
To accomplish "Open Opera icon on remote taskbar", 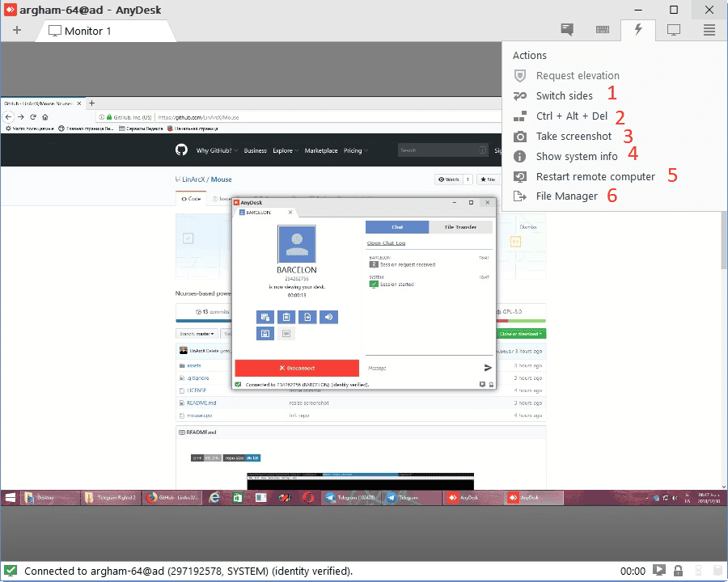I will (x=308, y=498).
